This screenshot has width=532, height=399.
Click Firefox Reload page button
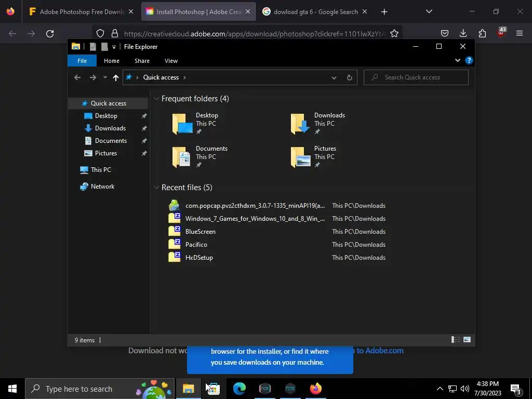pyautogui.click(x=50, y=34)
